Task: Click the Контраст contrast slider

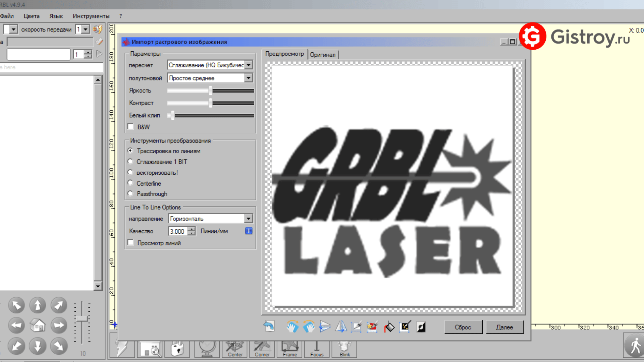Action: [x=210, y=103]
